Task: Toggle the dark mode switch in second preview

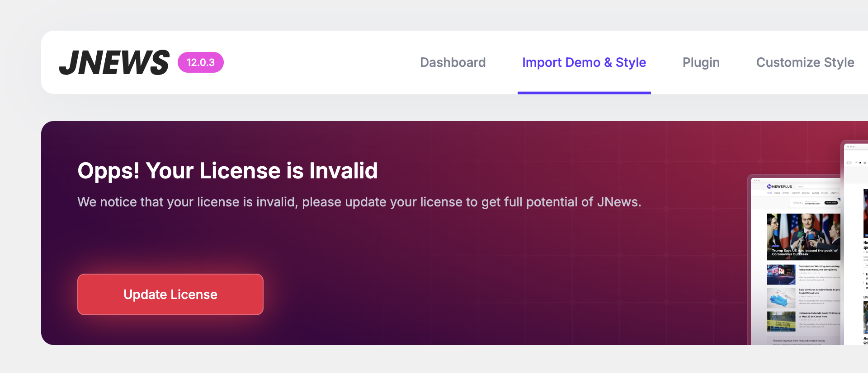Action: [849, 163]
